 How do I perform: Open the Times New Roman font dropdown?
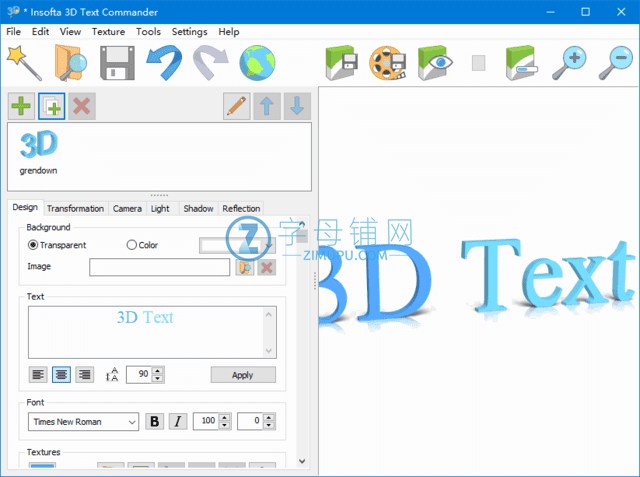[x=83, y=422]
